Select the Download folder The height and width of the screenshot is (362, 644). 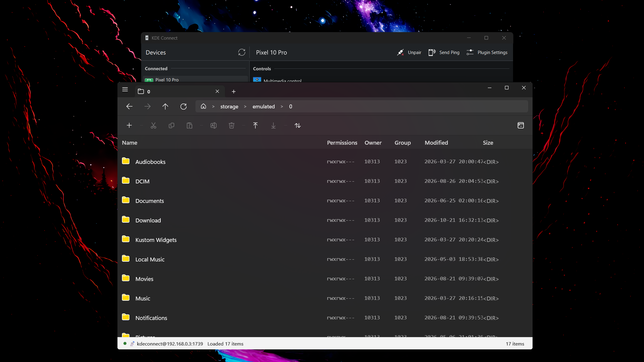point(325,220)
